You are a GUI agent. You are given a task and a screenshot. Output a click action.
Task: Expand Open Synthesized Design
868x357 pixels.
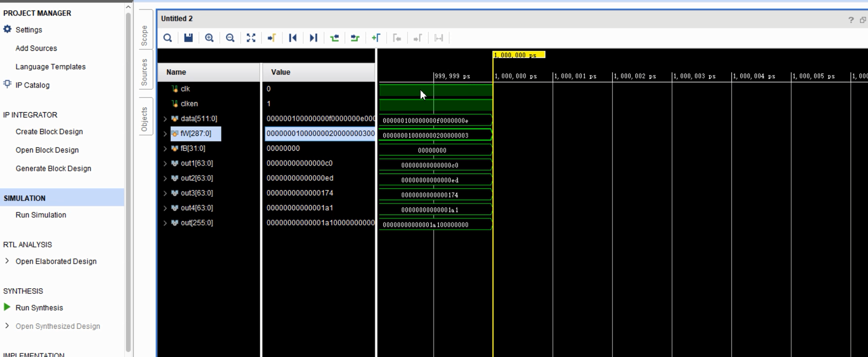click(x=7, y=326)
